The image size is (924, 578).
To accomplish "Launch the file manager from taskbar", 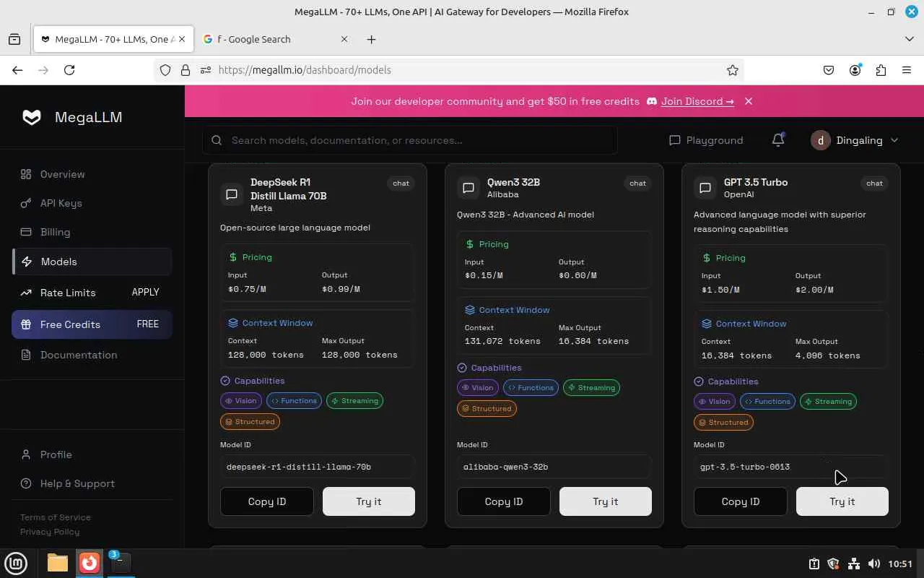I will (x=58, y=562).
